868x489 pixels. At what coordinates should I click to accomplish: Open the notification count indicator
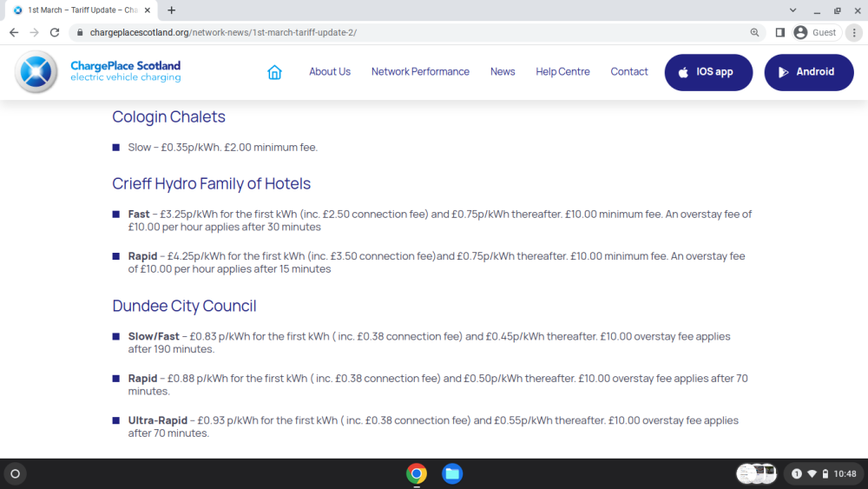797,473
